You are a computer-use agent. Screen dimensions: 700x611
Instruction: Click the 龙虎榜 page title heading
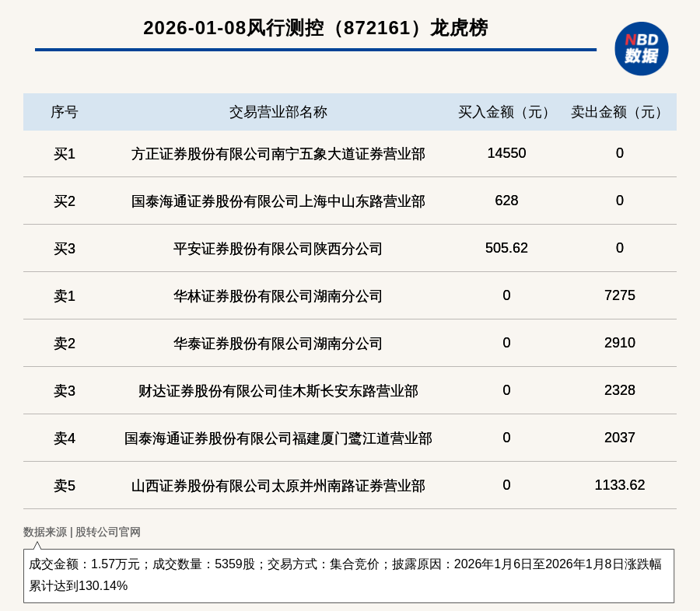[315, 28]
